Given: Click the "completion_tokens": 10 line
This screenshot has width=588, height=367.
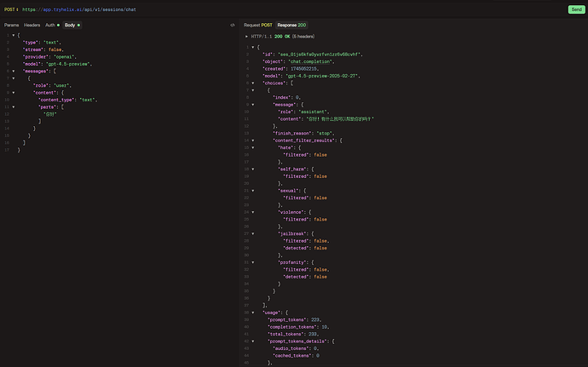Looking at the screenshot, I should coord(298,327).
